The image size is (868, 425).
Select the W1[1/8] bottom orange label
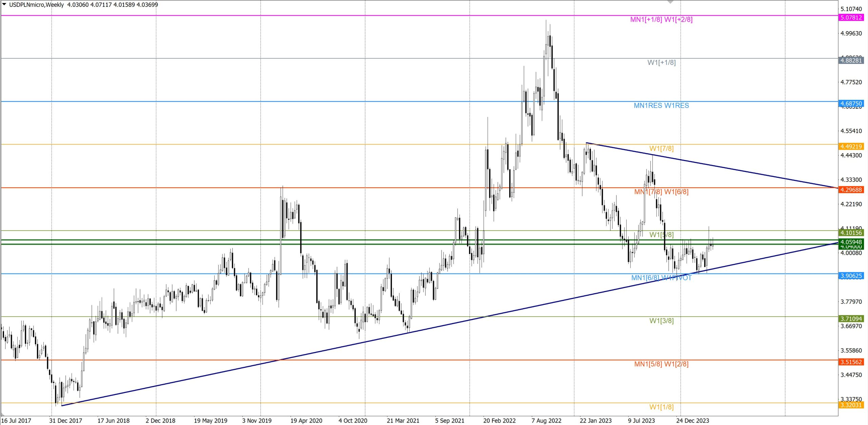[661, 407]
